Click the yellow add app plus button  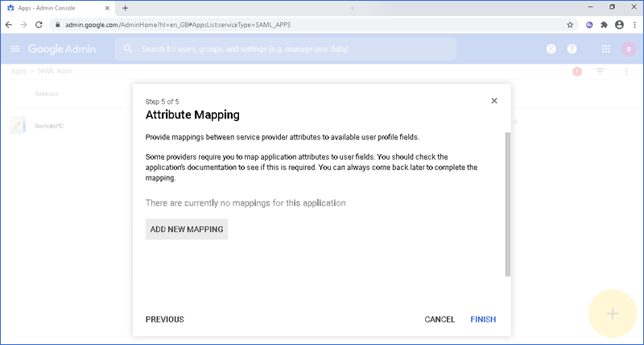[613, 314]
